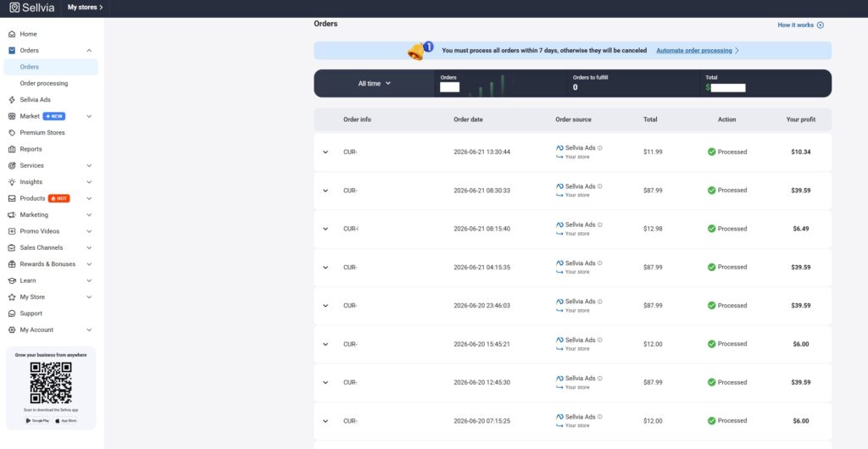Click the Sellvia logo icon

point(14,8)
